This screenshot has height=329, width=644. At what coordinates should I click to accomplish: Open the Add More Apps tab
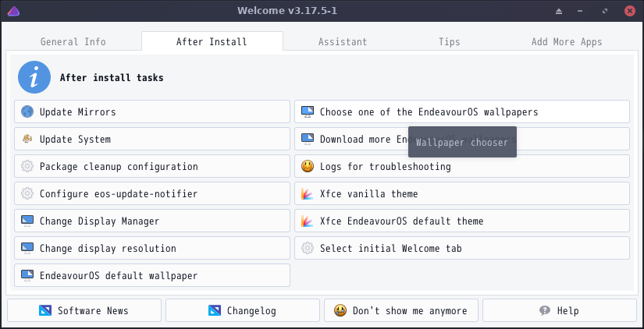click(x=567, y=42)
